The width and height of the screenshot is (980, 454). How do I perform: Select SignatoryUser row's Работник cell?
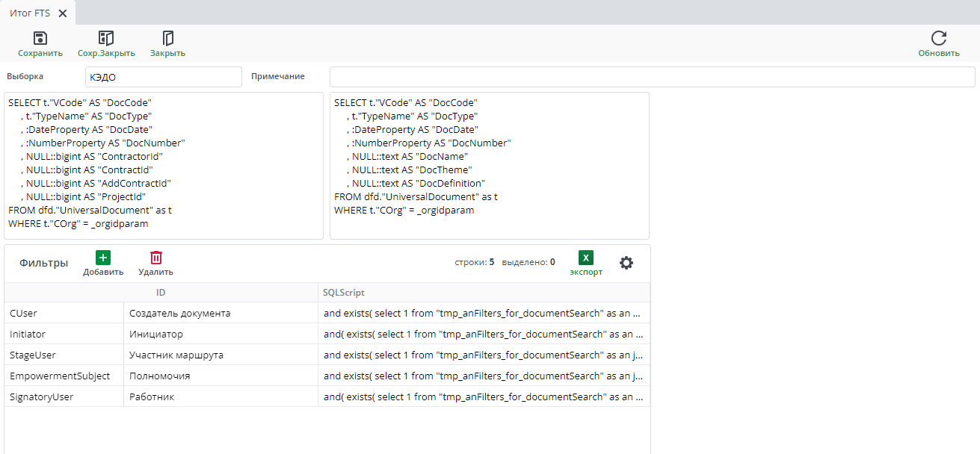pos(221,397)
